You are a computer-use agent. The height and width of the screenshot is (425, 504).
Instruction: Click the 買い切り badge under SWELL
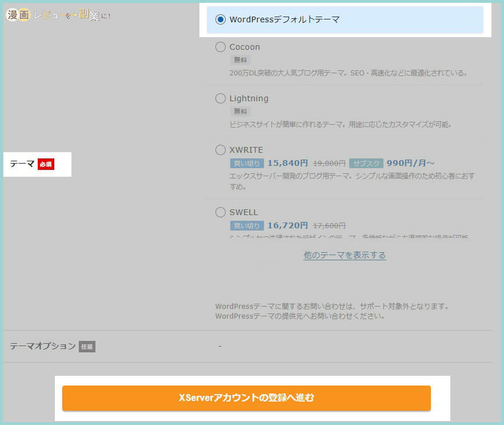[x=246, y=225]
